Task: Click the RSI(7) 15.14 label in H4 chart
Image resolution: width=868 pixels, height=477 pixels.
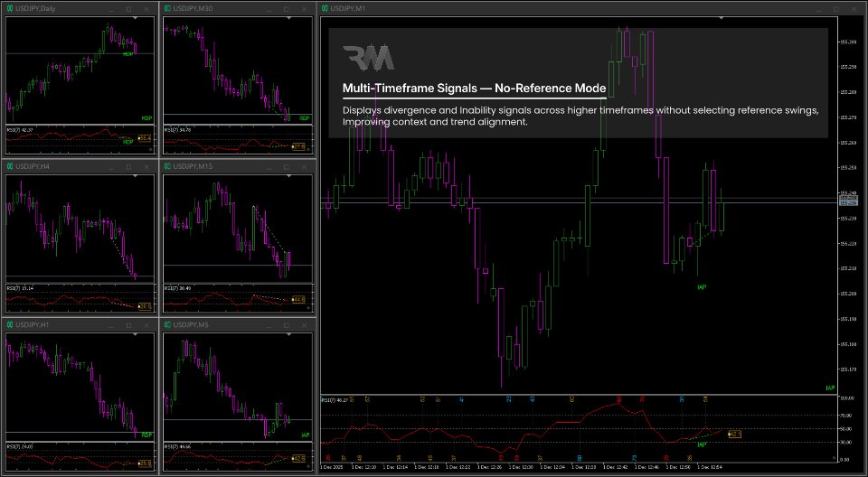Action: pyautogui.click(x=19, y=288)
